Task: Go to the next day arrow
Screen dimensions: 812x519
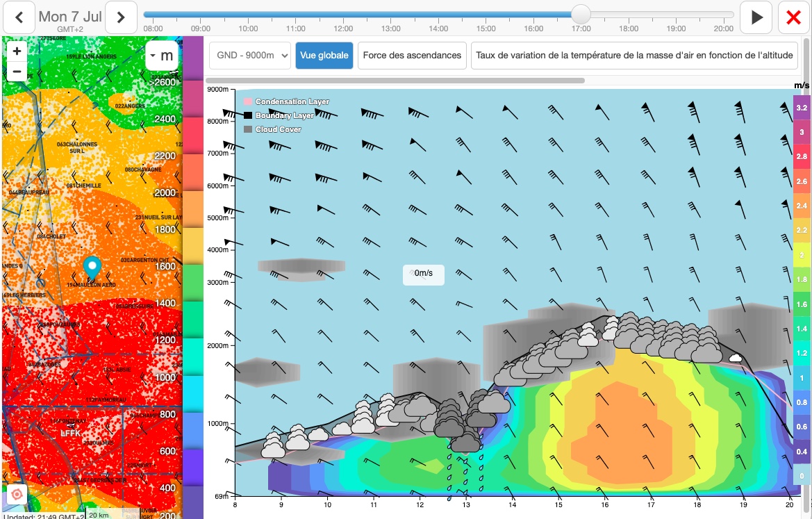Action: pos(122,17)
